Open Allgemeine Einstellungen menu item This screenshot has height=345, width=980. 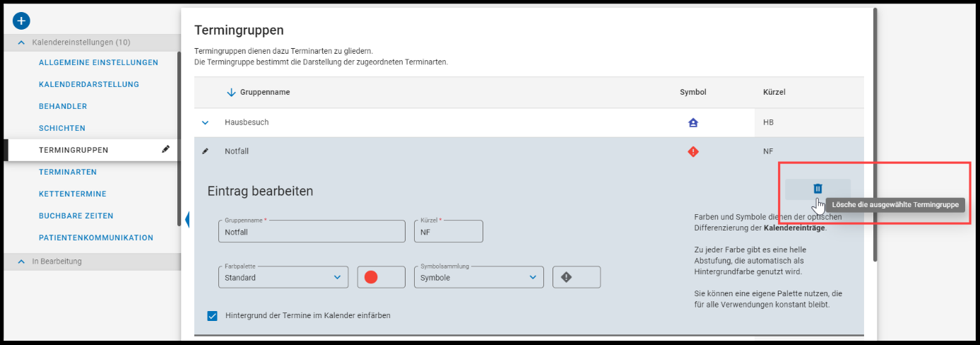coord(98,62)
